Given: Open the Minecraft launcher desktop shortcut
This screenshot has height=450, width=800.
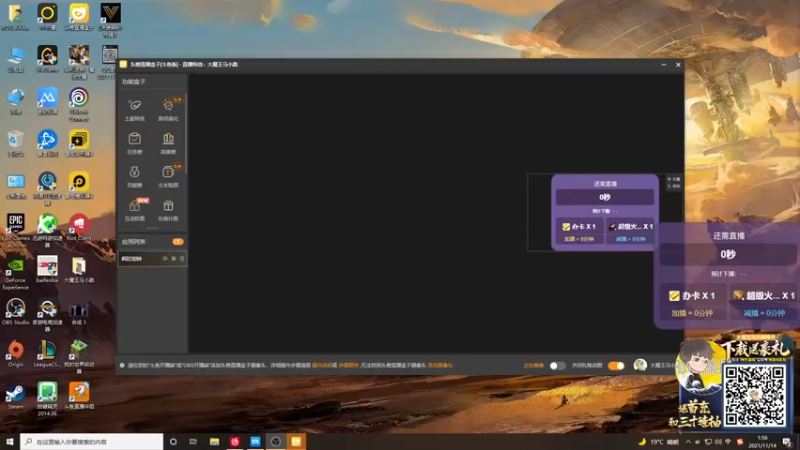Looking at the screenshot, I should (x=79, y=357).
